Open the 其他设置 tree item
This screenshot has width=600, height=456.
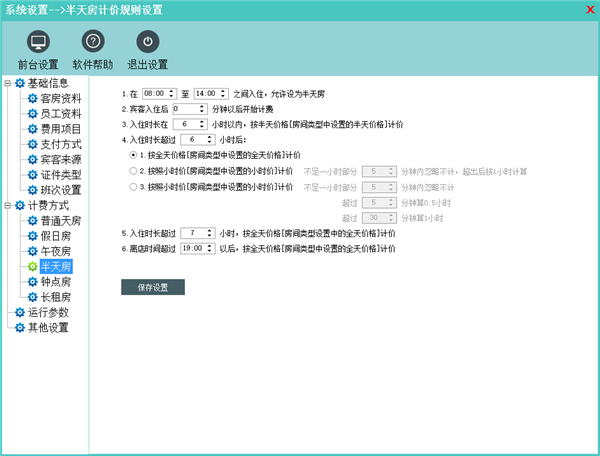click(48, 327)
